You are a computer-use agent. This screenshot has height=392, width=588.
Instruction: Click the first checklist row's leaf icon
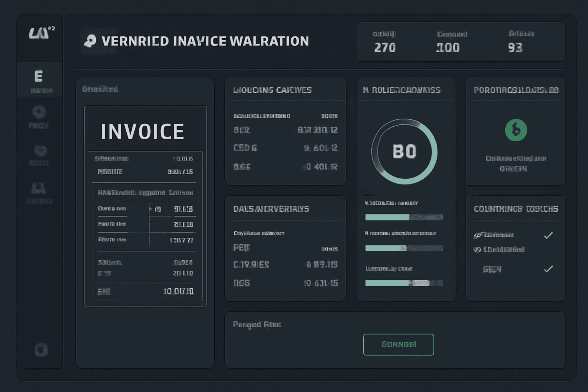477,235
